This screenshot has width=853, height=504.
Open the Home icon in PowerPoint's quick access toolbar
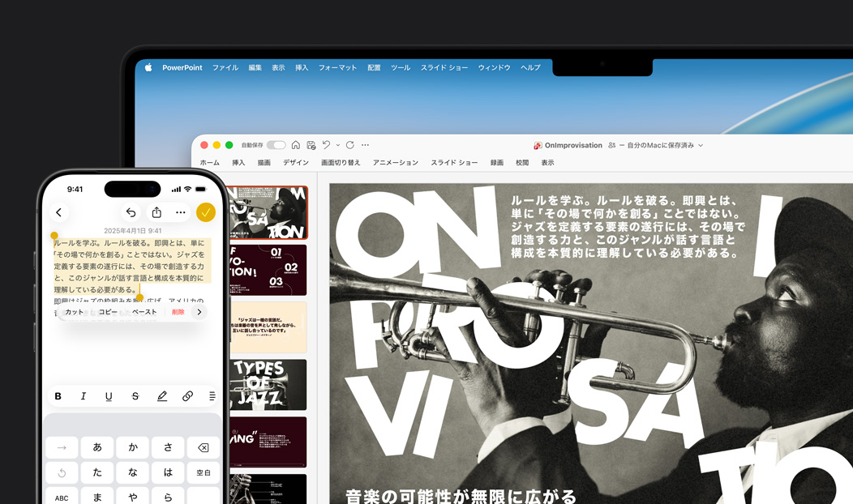click(x=296, y=144)
